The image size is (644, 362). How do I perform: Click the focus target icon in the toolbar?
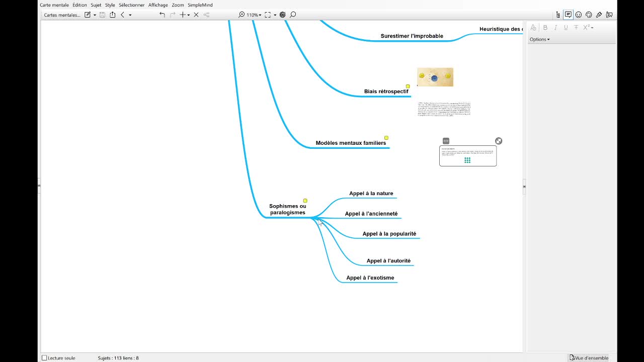[x=282, y=15]
